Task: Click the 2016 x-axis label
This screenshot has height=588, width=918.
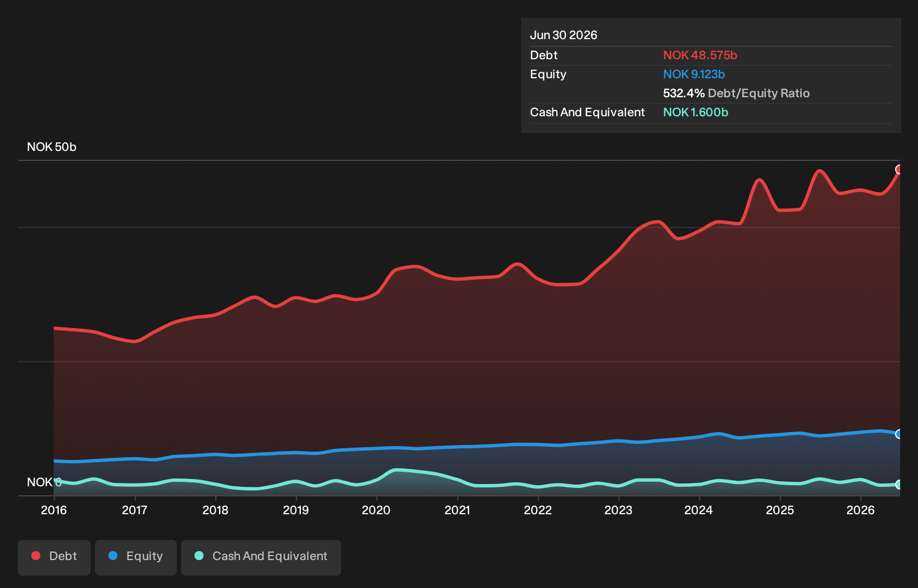Action: (x=54, y=510)
